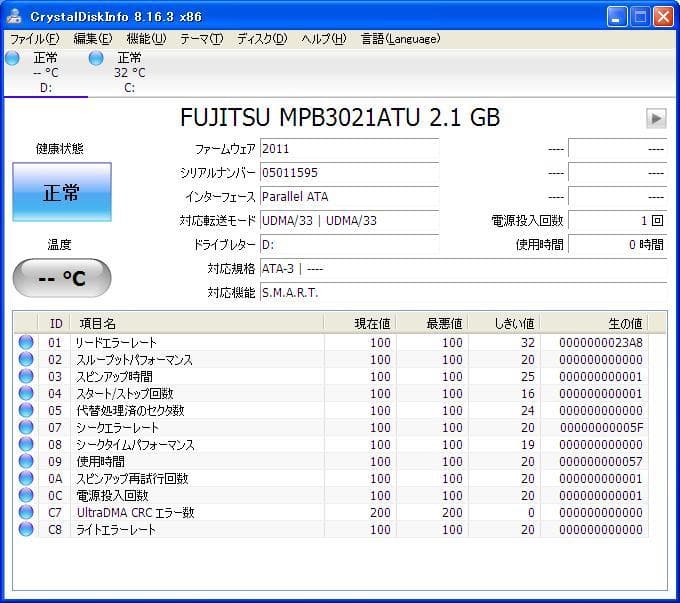Click status orb for ID 0A スピンアップ再試行回数
This screenshot has height=603, width=680.
(x=26, y=478)
